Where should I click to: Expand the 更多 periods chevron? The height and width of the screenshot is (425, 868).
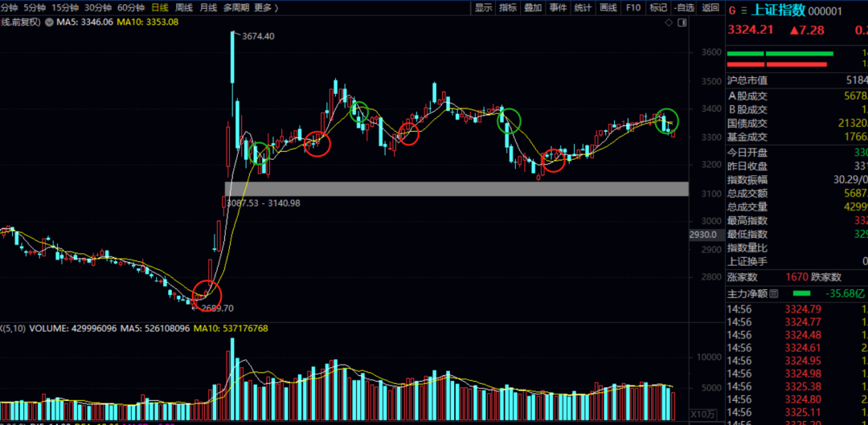[x=276, y=8]
